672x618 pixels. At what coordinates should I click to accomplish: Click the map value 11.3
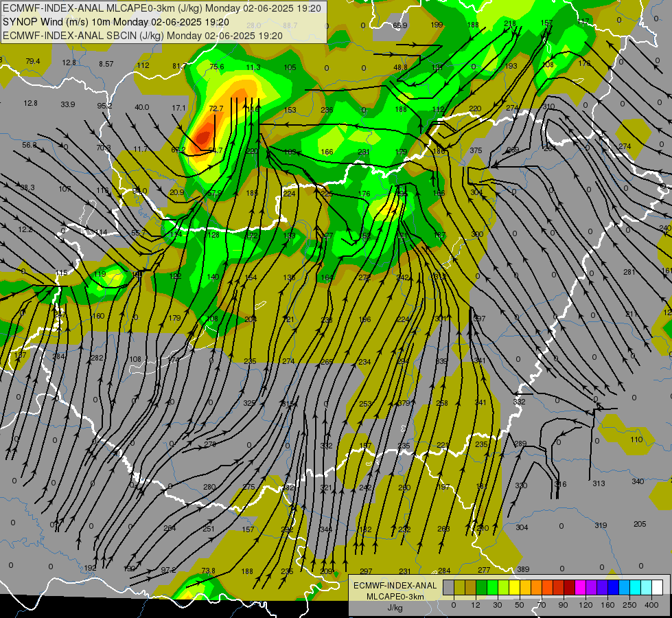pyautogui.click(x=253, y=67)
